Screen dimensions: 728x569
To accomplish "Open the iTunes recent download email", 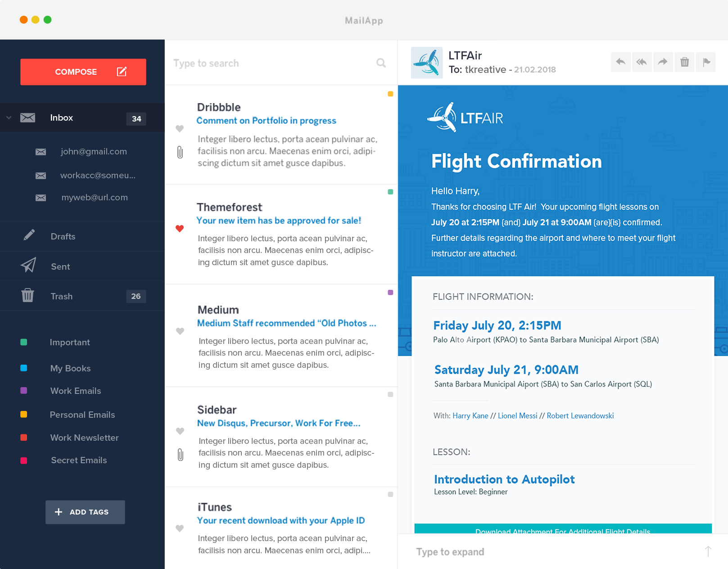I will click(281, 528).
